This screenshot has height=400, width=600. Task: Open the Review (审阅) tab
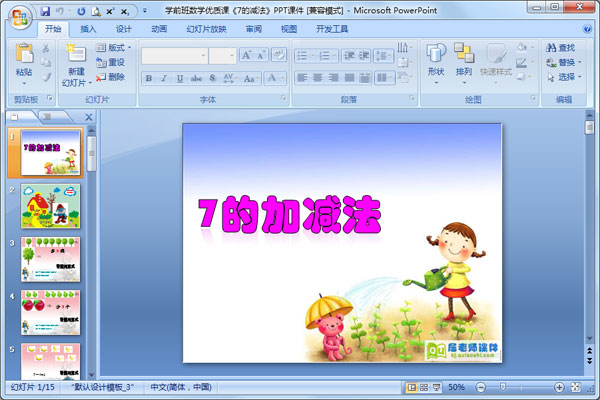pyautogui.click(x=254, y=29)
